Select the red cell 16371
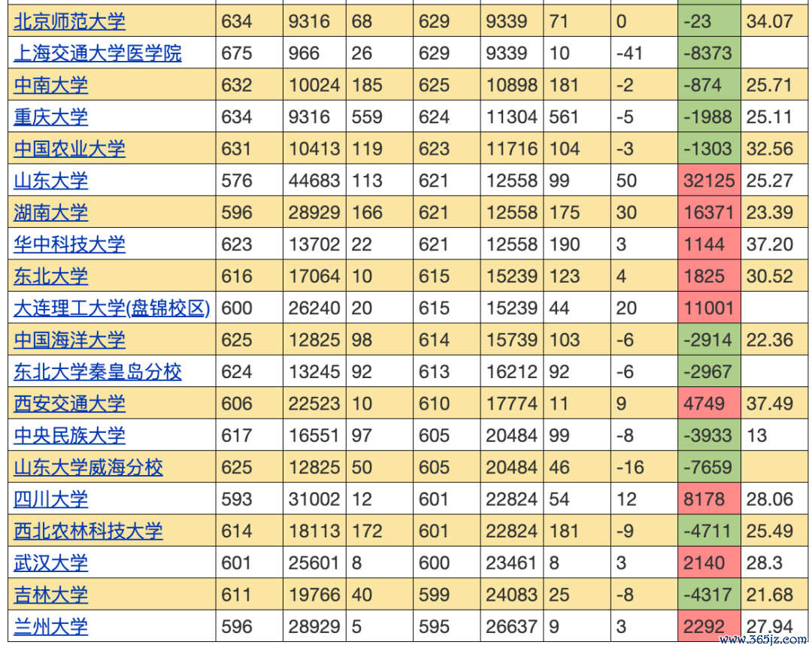The width and height of the screenshot is (812, 651). tap(709, 212)
